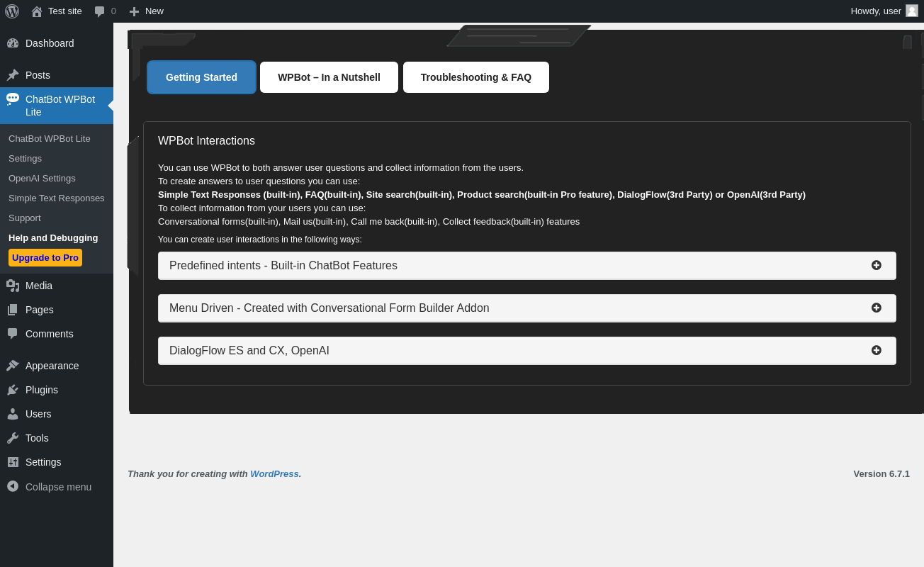The width and height of the screenshot is (924, 567).
Task: Click the Collapse menu arrow icon
Action: [x=13, y=486]
